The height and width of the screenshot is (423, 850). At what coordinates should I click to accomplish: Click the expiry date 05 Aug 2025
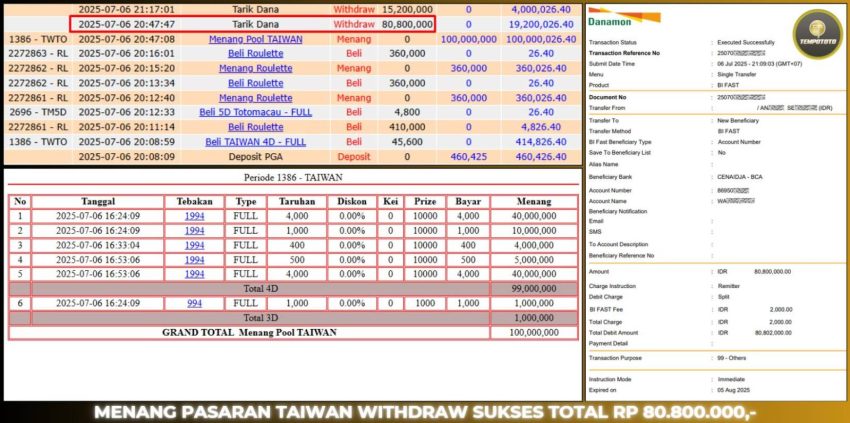pyautogui.click(x=733, y=390)
